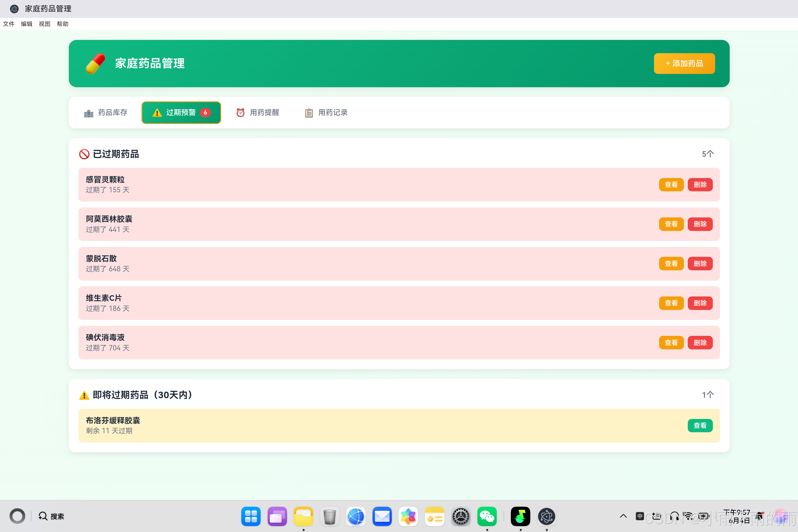Click the Electron app icon in dock
The image size is (798, 532).
(x=547, y=516)
